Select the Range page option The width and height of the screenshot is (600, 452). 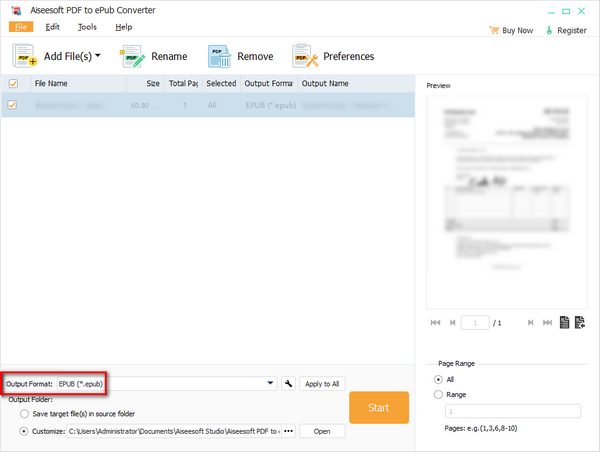(438, 395)
